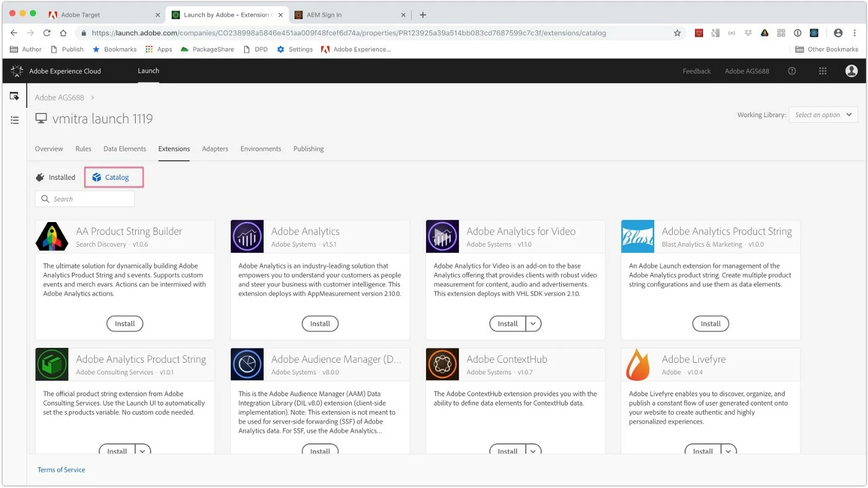The height and width of the screenshot is (488, 868).
Task: Expand Install arrow for Adobe Consulting Services product string
Action: click(x=143, y=451)
